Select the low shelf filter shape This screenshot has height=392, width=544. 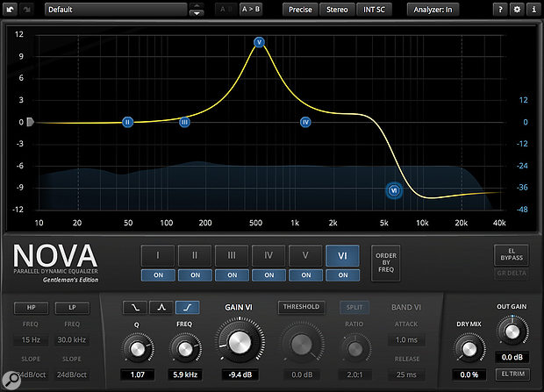(x=135, y=307)
